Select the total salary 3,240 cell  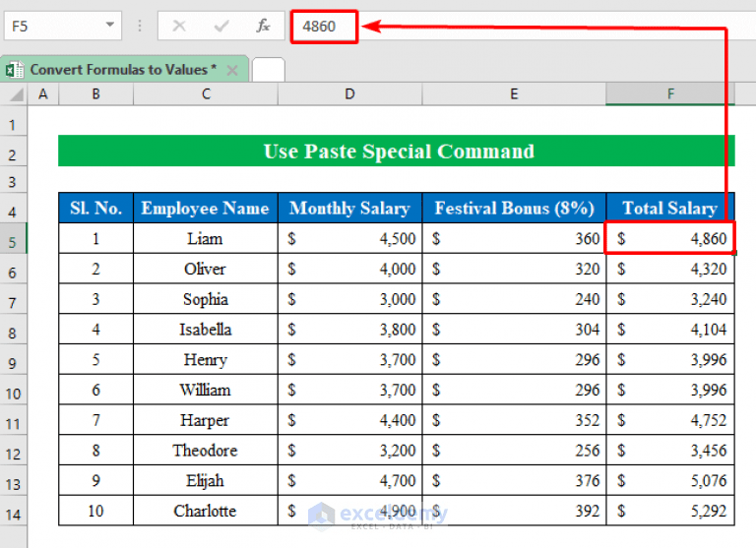pos(670,299)
